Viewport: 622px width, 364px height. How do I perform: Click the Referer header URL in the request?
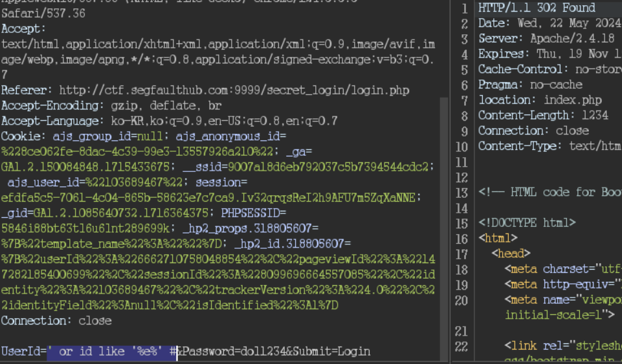(x=234, y=91)
